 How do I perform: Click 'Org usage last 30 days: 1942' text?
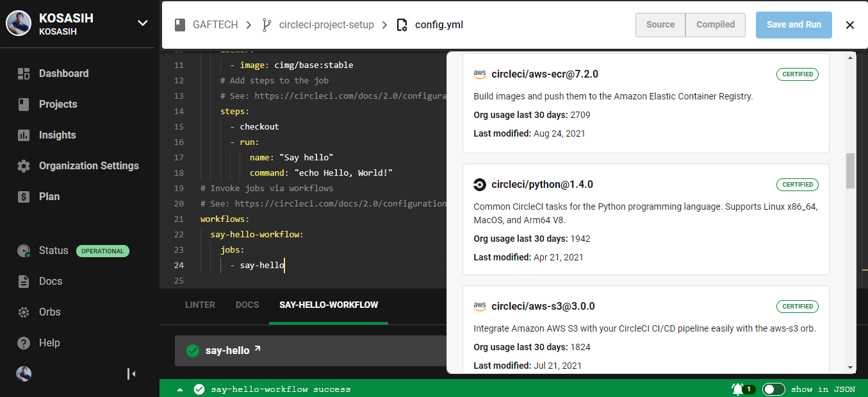(532, 239)
